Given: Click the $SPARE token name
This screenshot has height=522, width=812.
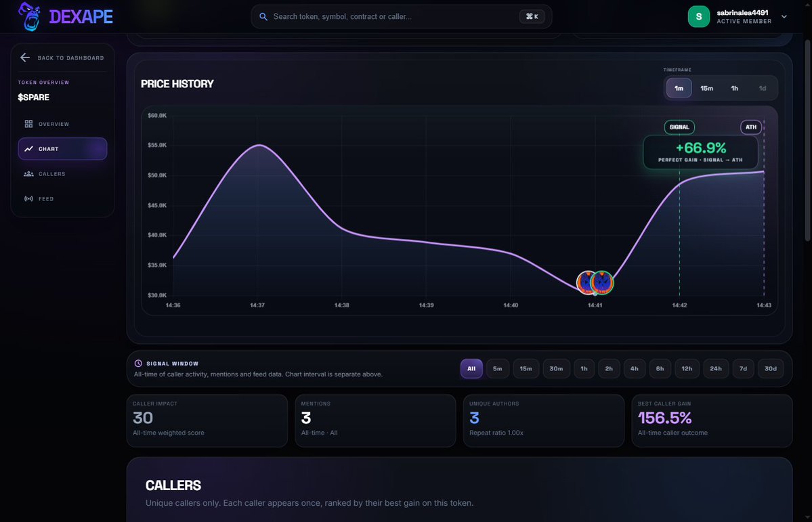Looking at the screenshot, I should 34,97.
